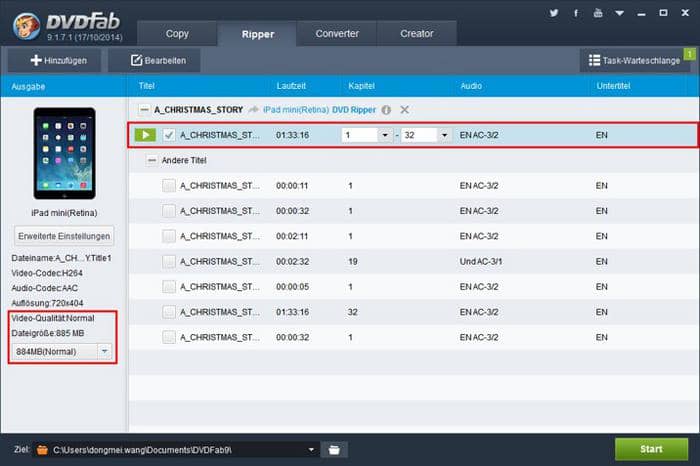Remove the A_CHRISTMAS_STORY source with X

pos(404,110)
